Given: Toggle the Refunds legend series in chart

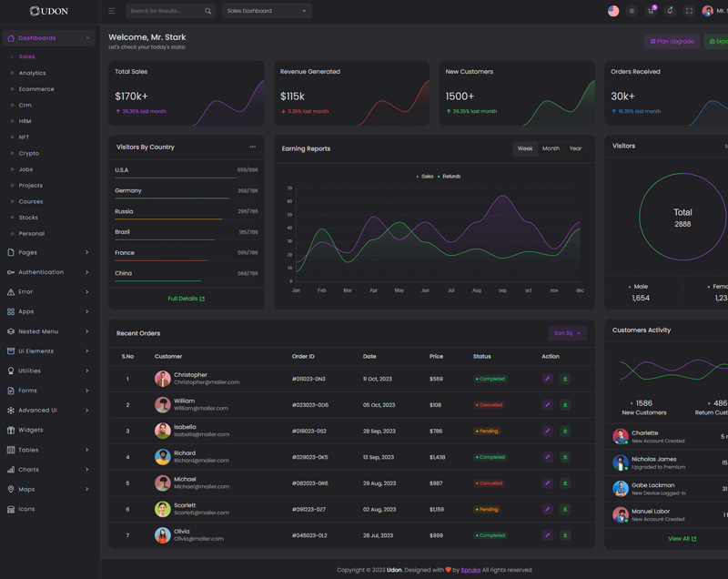Looking at the screenshot, I should pyautogui.click(x=450, y=177).
